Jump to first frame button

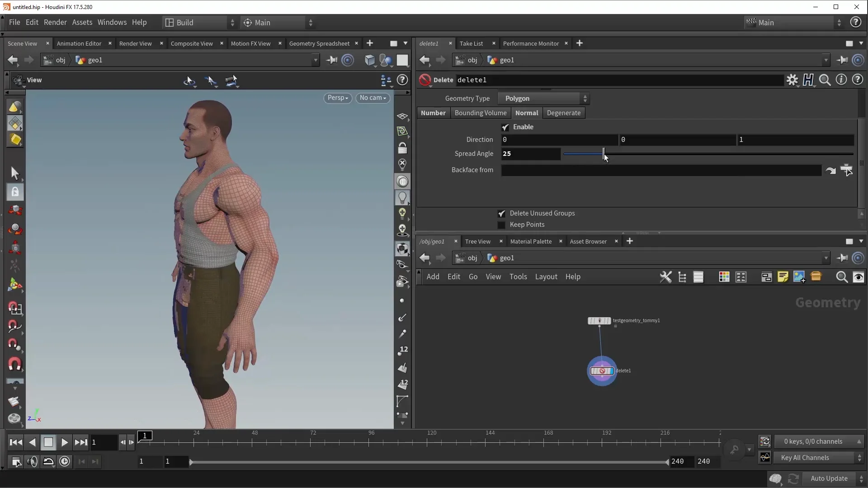click(x=15, y=442)
